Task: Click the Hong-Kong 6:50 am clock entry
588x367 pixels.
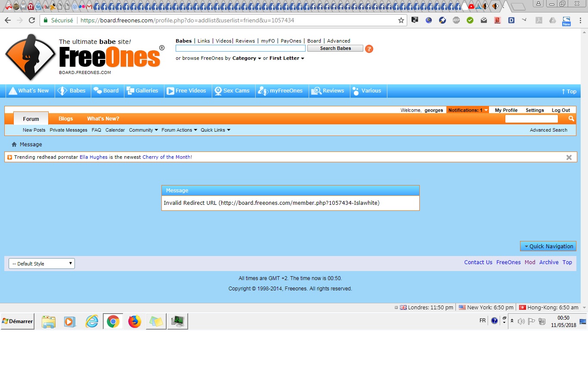Action: point(549,308)
